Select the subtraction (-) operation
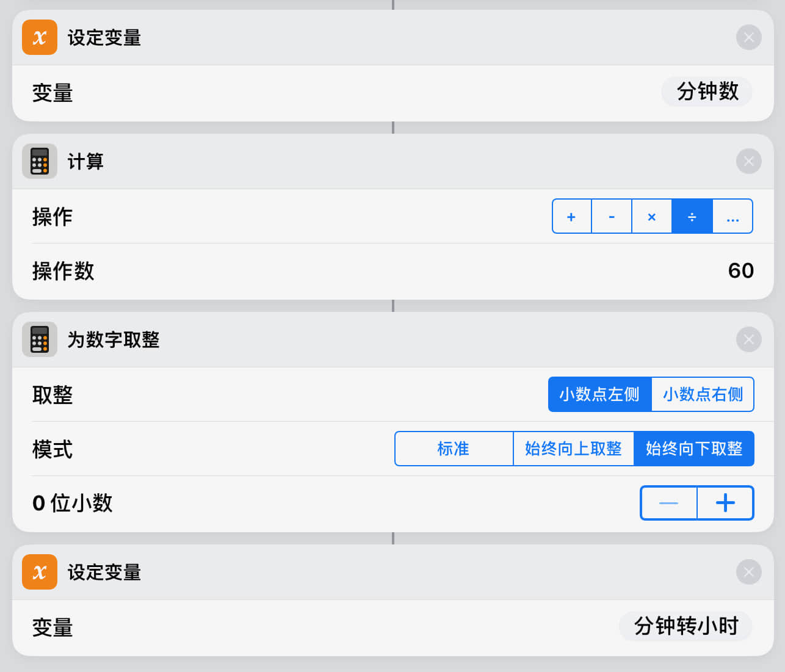The height and width of the screenshot is (672, 785). [612, 217]
